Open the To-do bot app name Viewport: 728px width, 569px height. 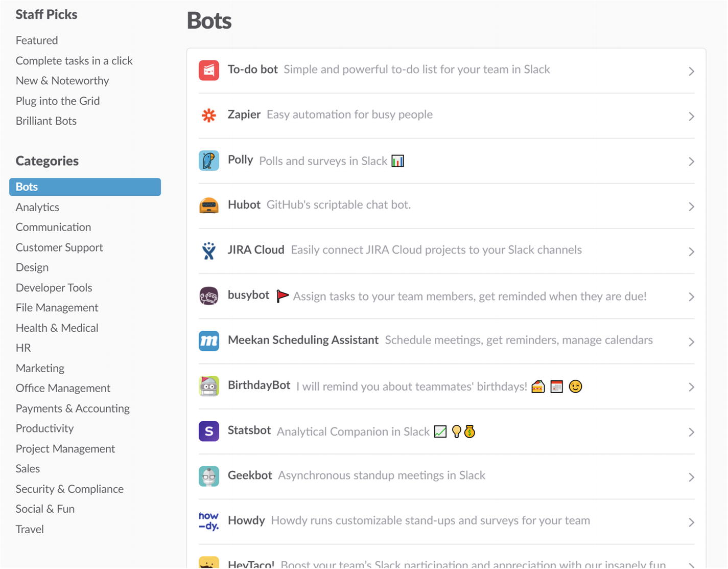[x=253, y=69]
